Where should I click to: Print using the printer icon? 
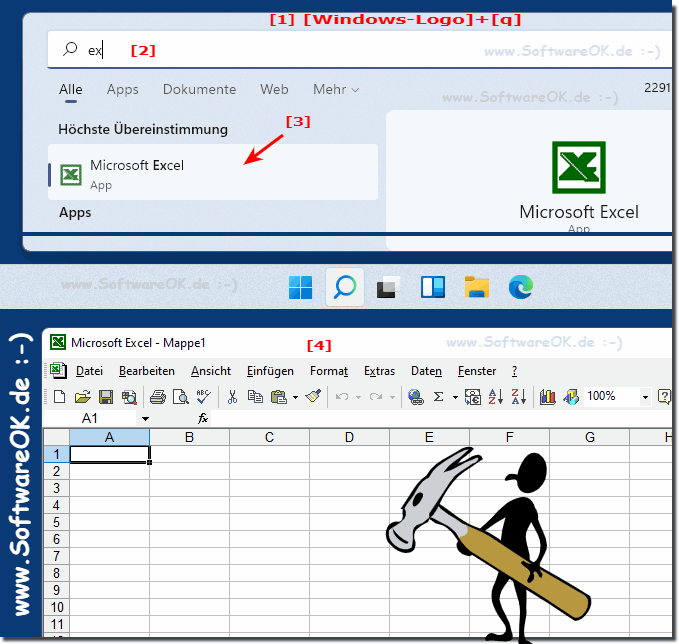pyautogui.click(x=158, y=397)
